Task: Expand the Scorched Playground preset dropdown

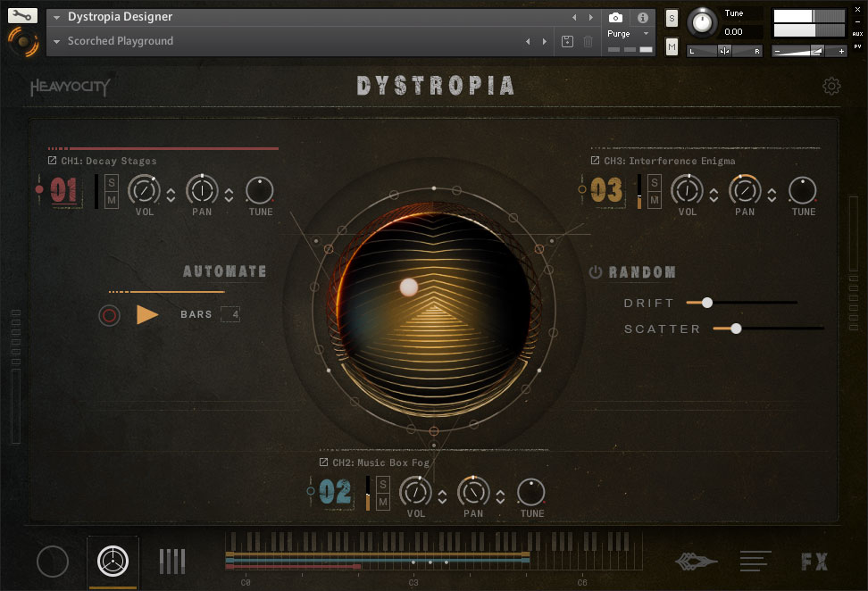Action: pos(57,41)
